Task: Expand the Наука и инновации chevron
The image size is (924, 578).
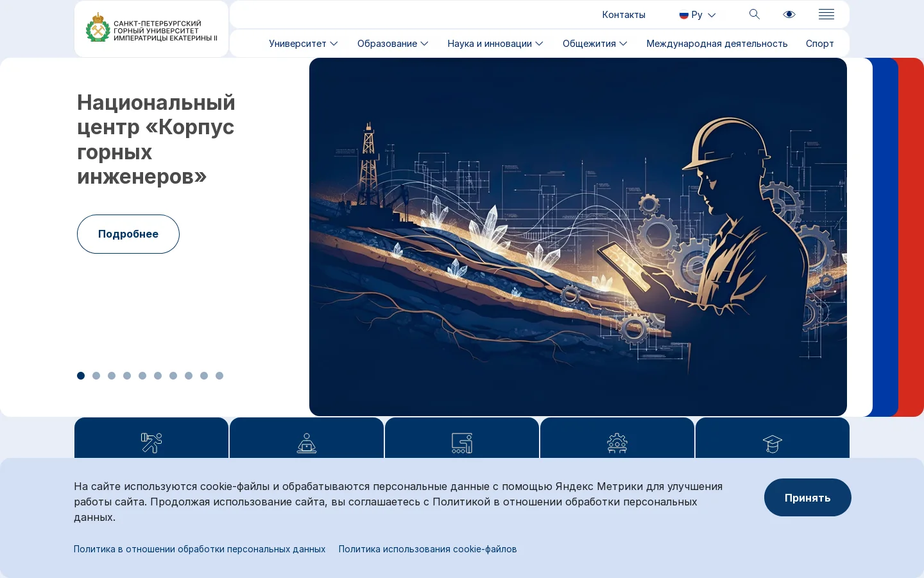Action: [x=539, y=44]
